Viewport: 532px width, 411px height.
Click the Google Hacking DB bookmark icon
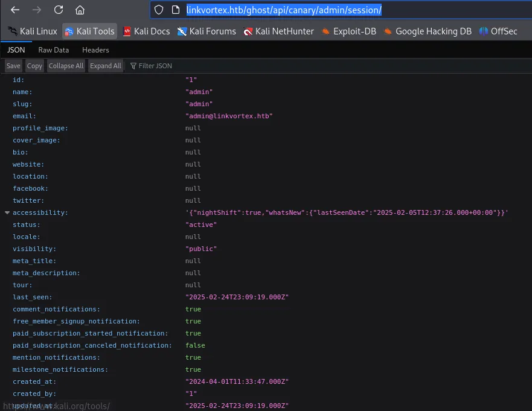[388, 31]
